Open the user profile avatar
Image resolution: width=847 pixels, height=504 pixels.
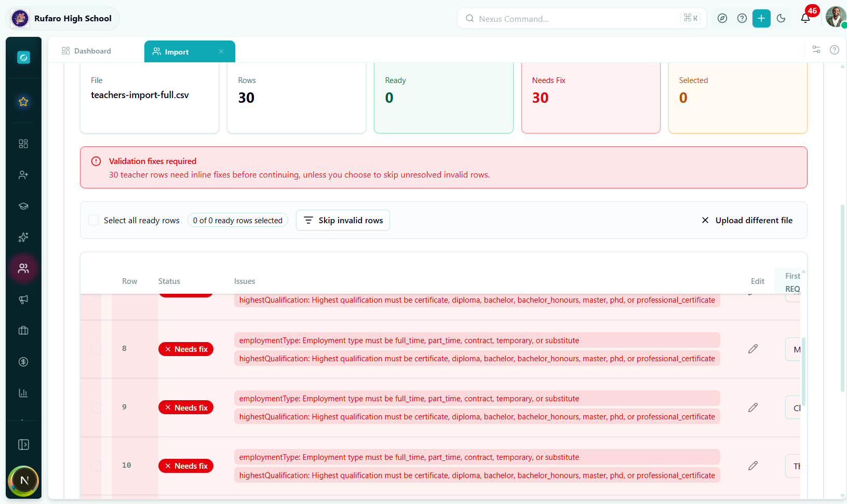[836, 17]
